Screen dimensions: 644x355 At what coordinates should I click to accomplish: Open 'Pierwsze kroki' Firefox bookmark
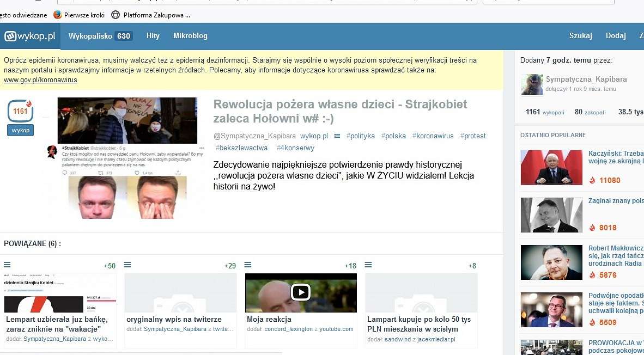79,15
